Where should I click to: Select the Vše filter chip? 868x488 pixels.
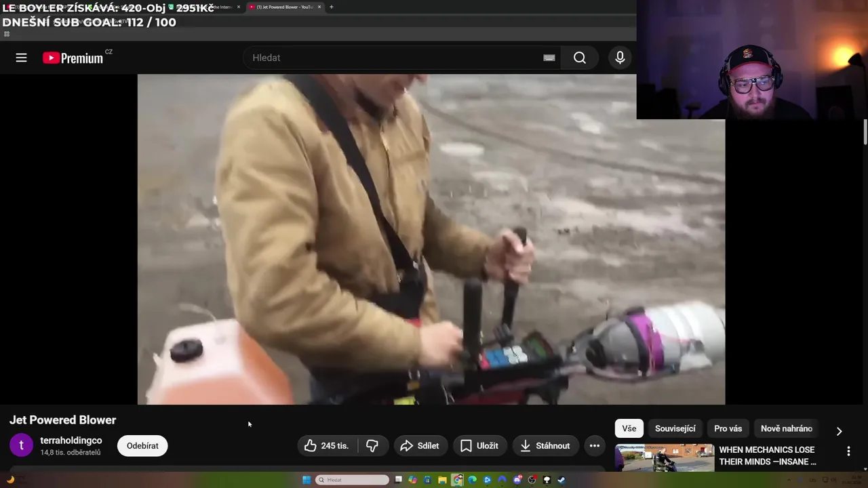pos(629,428)
